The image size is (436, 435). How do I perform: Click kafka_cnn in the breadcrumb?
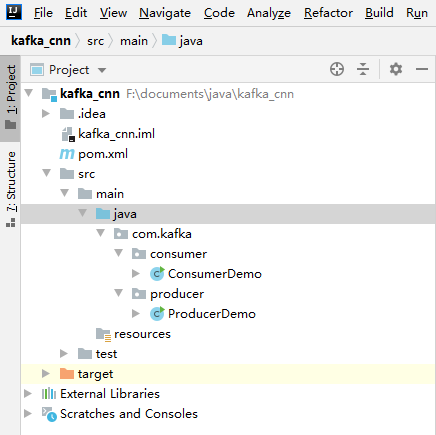point(41,41)
